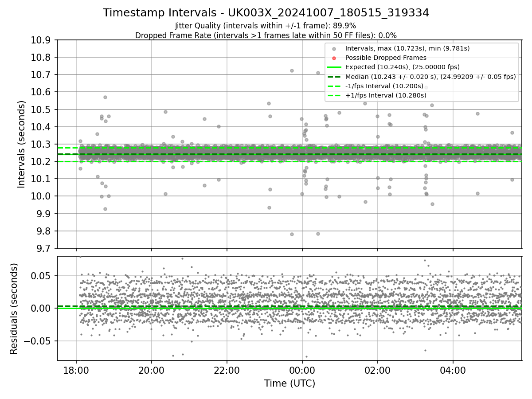Click legend entry 'Intervals, max (10.723s), min (9.781s)'

pyautogui.click(x=407, y=48)
